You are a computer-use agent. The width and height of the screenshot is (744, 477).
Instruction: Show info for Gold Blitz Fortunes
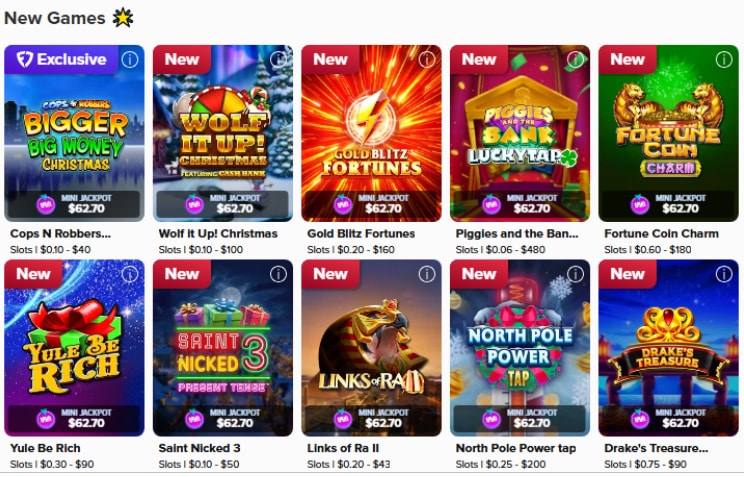[x=427, y=59]
